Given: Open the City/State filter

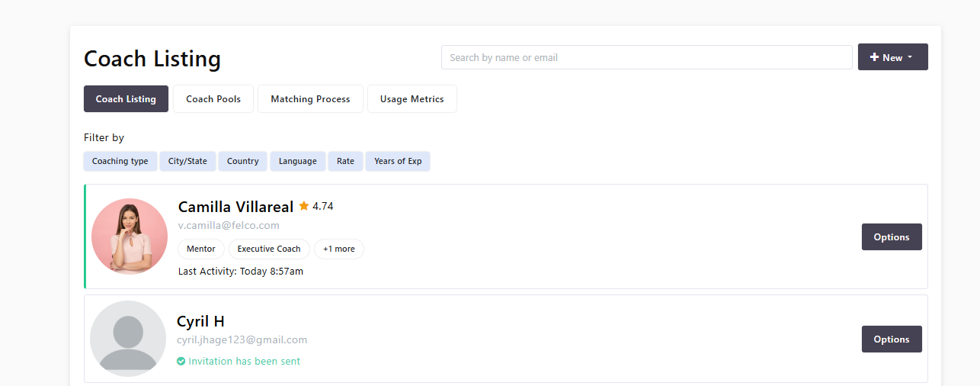Looking at the screenshot, I should click(x=187, y=162).
